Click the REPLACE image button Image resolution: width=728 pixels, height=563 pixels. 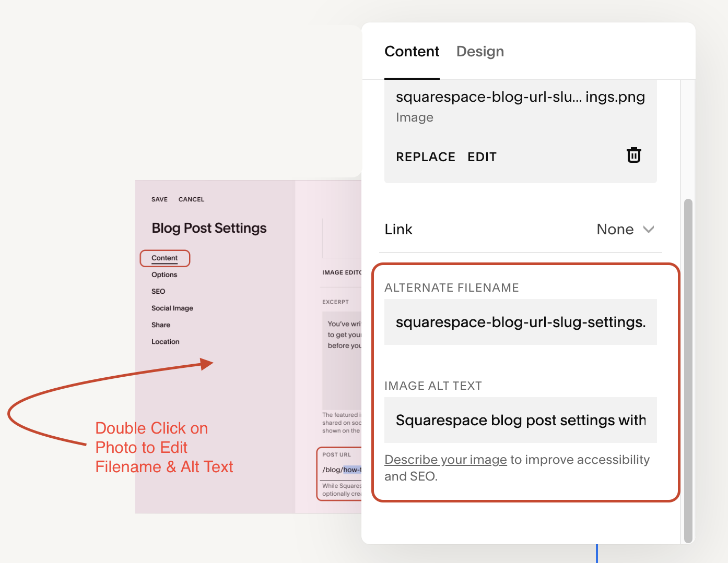click(x=426, y=157)
